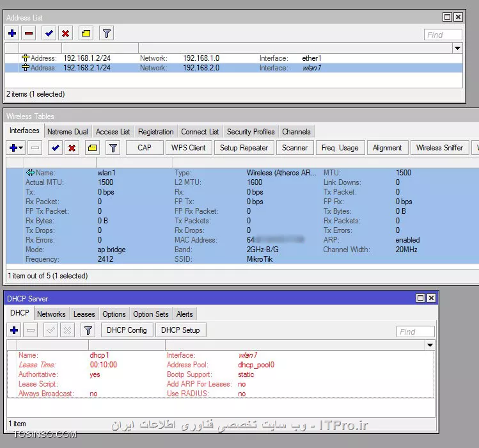Comment on interface with Wireless Tables note icon
Screen dimensions: 479x448
point(92,148)
